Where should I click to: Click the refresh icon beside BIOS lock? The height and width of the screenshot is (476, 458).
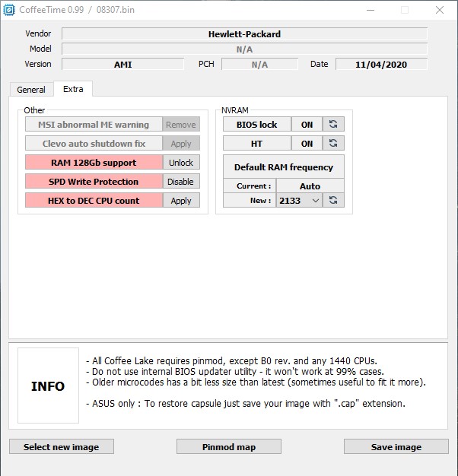point(333,124)
